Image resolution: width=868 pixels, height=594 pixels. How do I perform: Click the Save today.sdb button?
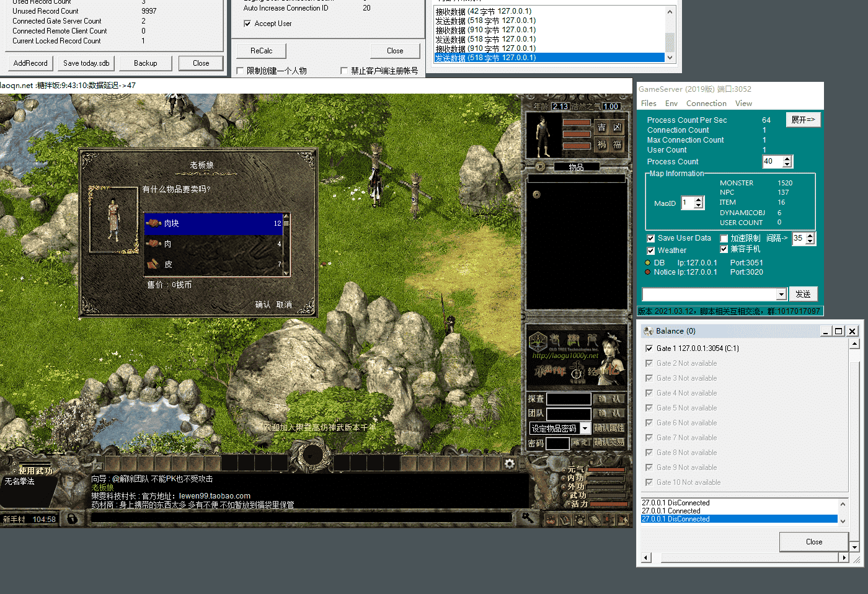(86, 63)
